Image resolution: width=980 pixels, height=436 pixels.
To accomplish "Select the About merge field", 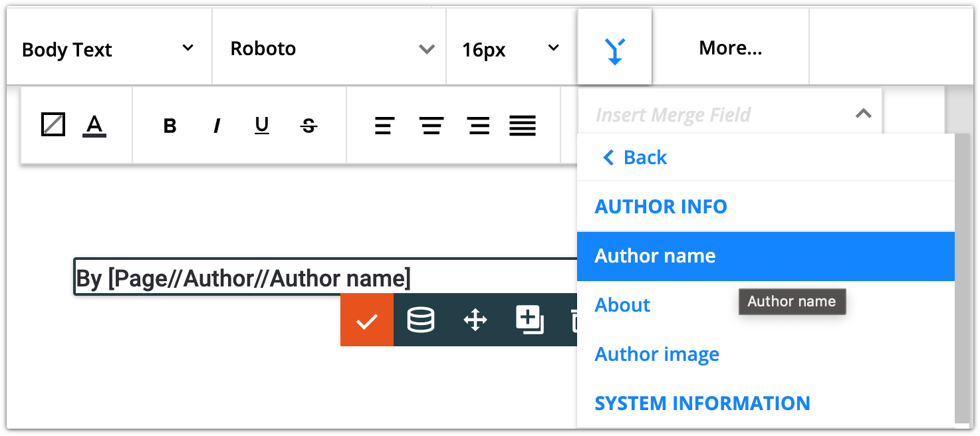I will (766, 305).
